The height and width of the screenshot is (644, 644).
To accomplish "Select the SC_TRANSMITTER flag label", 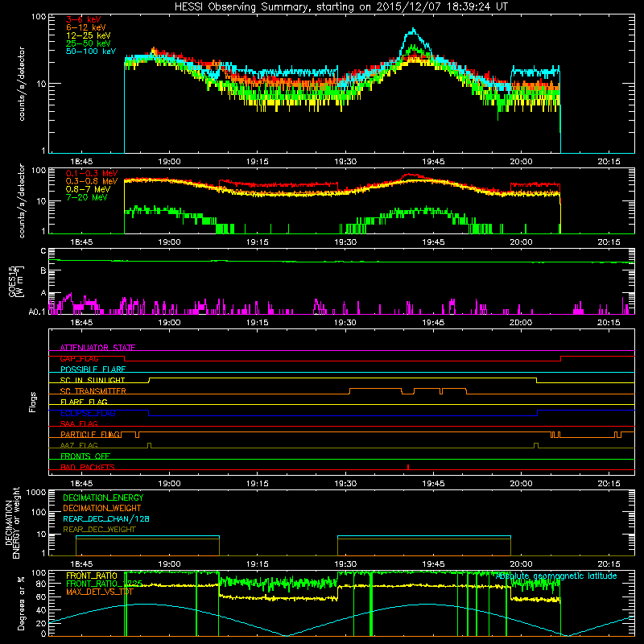I will pyautogui.click(x=93, y=391).
